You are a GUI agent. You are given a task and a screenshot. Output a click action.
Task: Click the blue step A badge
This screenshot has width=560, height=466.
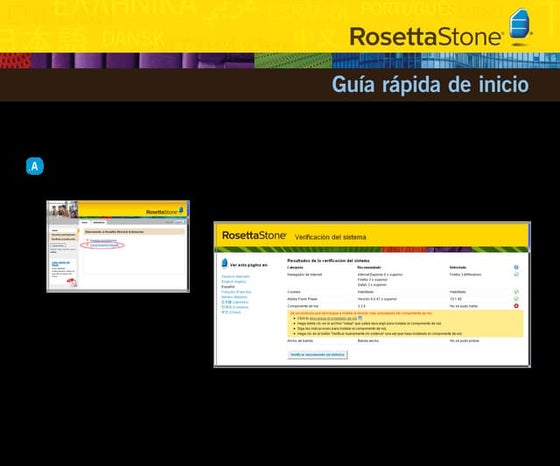click(x=35, y=166)
